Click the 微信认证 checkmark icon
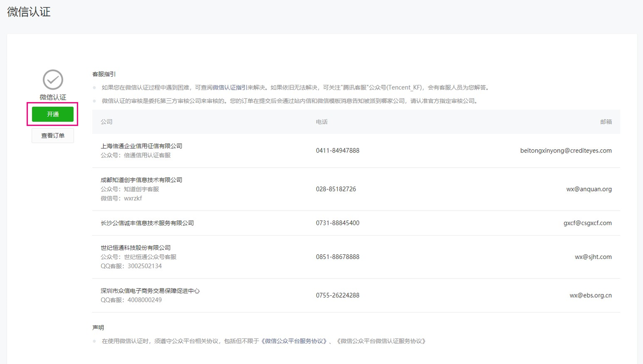This screenshot has width=643, height=364. pyautogui.click(x=53, y=80)
